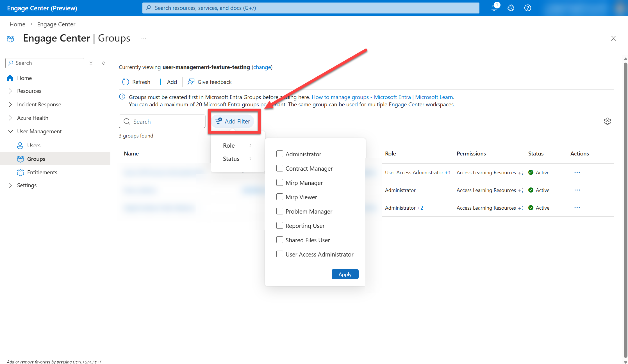Image resolution: width=628 pixels, height=364 pixels.
Task: Focus the top resources search field
Action: pyautogui.click(x=311, y=8)
